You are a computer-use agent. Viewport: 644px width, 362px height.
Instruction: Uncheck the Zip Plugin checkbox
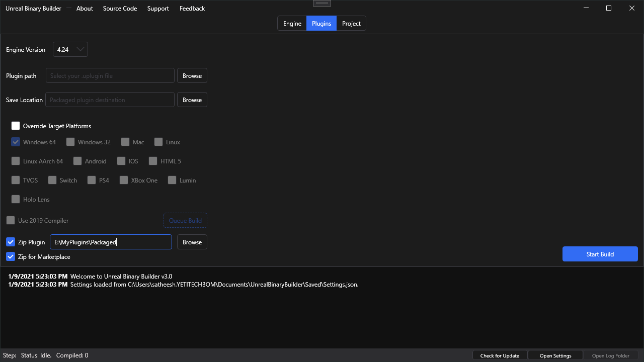point(11,242)
